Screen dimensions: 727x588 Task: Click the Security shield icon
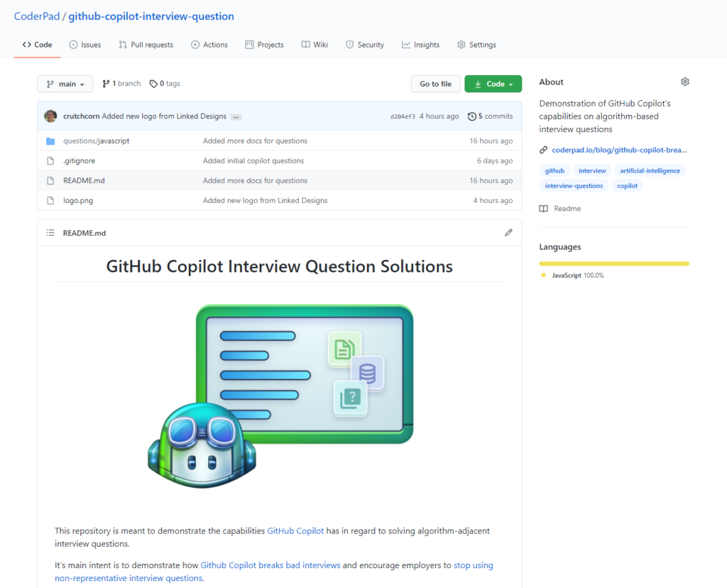point(350,44)
